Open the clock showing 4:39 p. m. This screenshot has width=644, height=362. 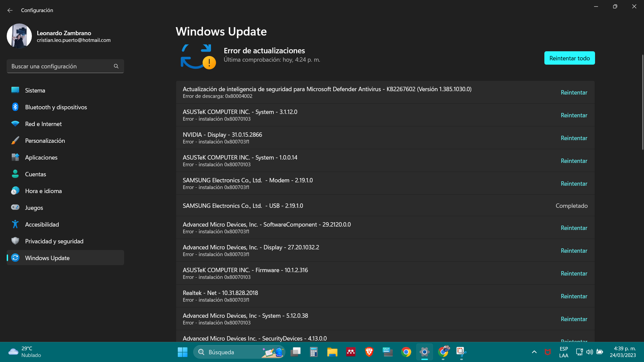point(623,352)
